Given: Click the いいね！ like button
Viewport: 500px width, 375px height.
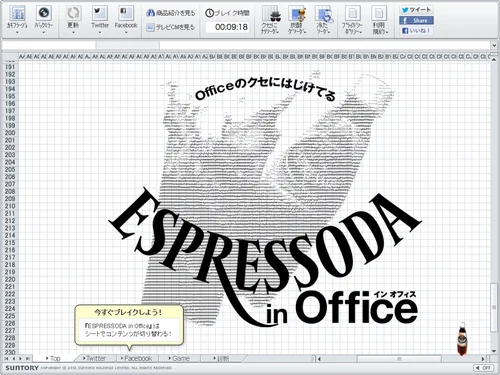Looking at the screenshot, I should pos(416,31).
